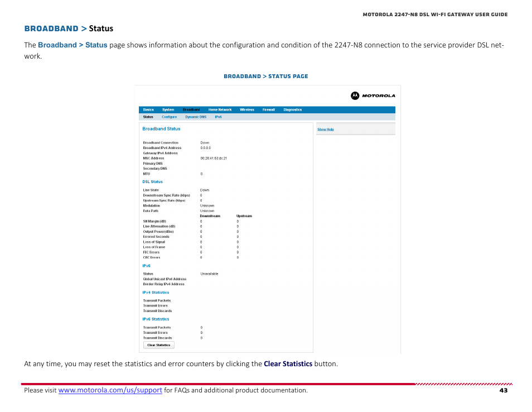Click the SN Margin (dB) label
The width and height of the screenshot is (532, 412).
(x=154, y=221)
